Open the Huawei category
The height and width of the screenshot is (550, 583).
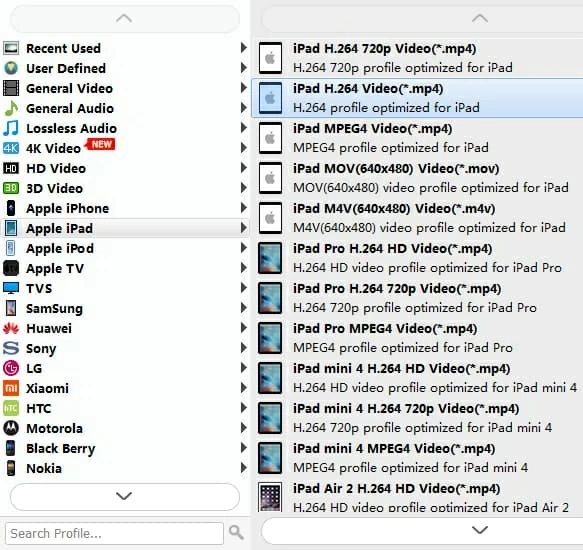pos(125,329)
